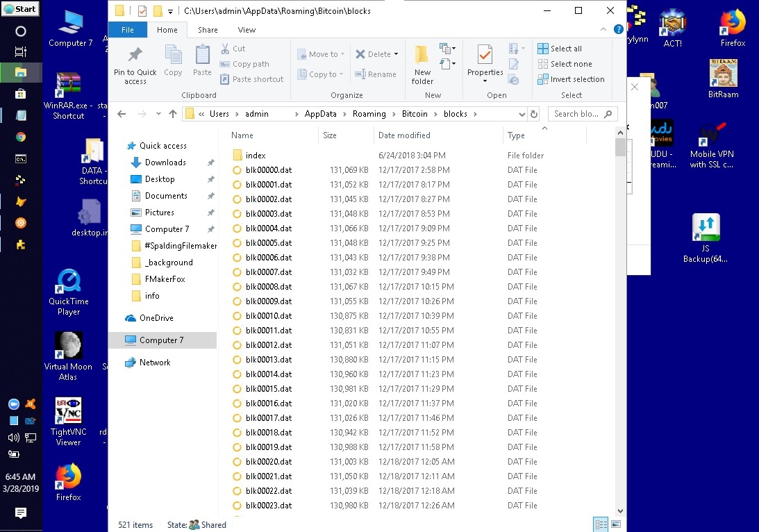Expand the Delete options arrow
The height and width of the screenshot is (532, 759).
[x=396, y=53]
